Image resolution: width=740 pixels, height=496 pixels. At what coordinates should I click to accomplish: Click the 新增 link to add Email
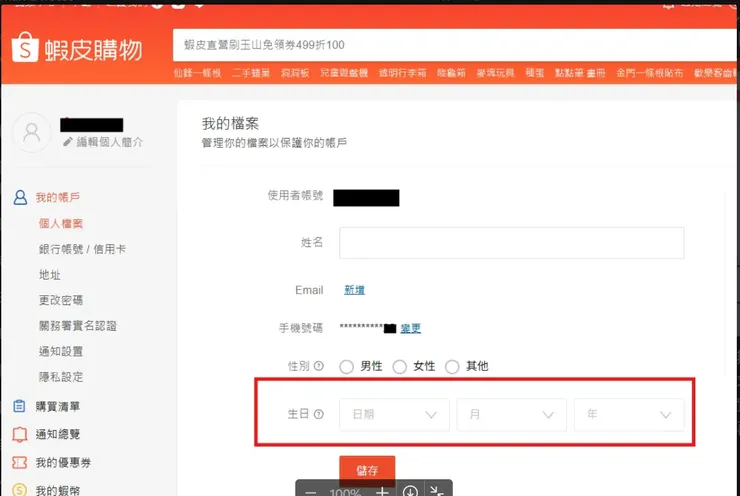click(354, 290)
